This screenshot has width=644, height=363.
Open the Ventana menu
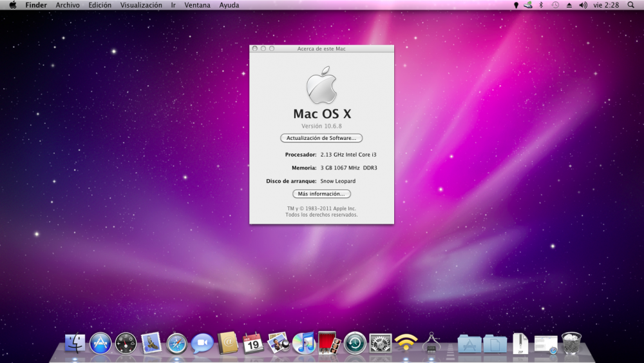coord(197,5)
